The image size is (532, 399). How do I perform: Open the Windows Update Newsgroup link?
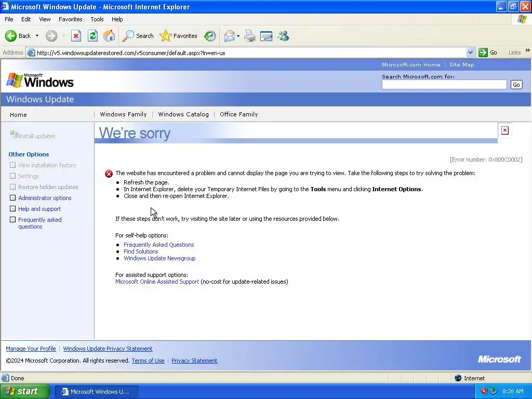(159, 258)
